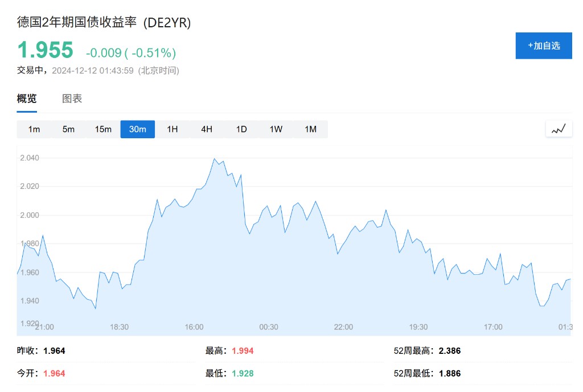The image size is (583, 392).
Task: Select the active 30m interval
Action: click(x=137, y=129)
